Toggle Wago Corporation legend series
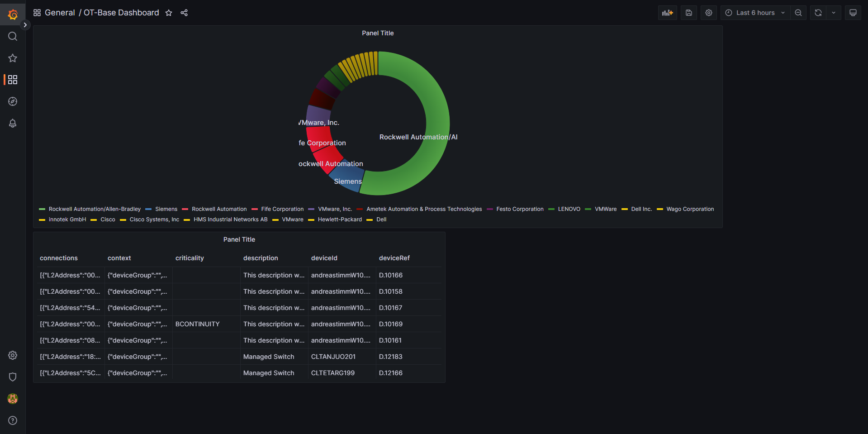The width and height of the screenshot is (868, 434). 690,209
